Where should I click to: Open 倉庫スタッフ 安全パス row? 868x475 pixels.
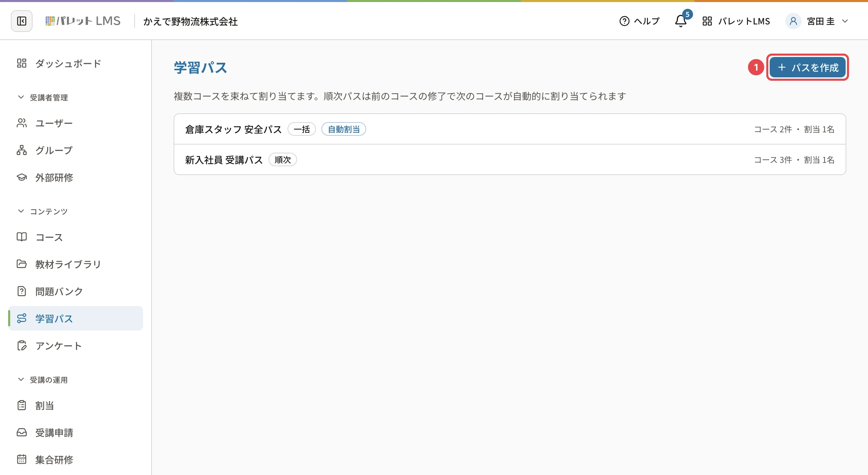(x=510, y=129)
